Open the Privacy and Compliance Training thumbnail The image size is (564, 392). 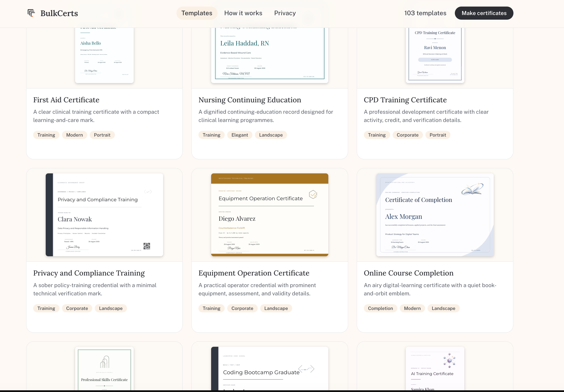click(104, 215)
